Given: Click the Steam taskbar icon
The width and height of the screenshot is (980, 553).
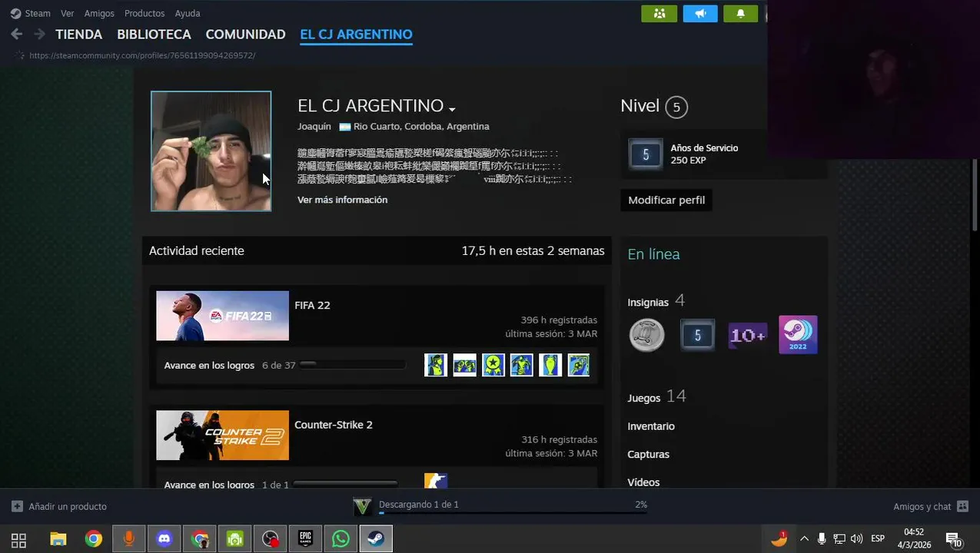Looking at the screenshot, I should pyautogui.click(x=377, y=539).
